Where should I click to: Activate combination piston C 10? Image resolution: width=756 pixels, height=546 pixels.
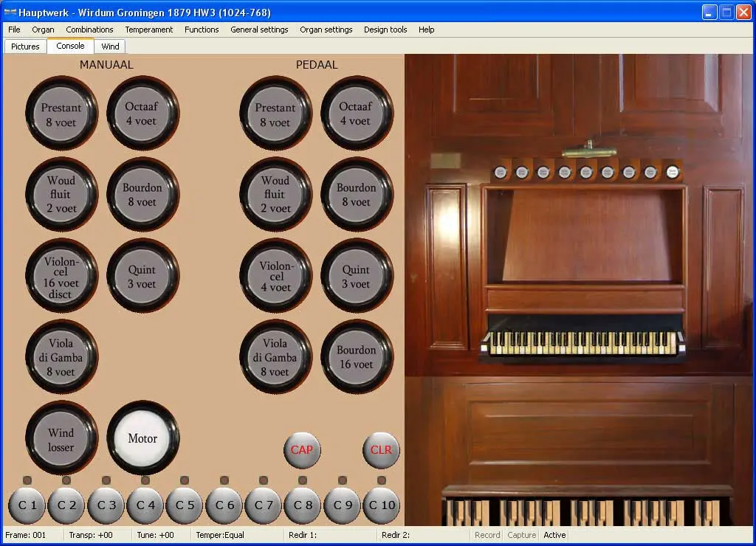tap(381, 505)
